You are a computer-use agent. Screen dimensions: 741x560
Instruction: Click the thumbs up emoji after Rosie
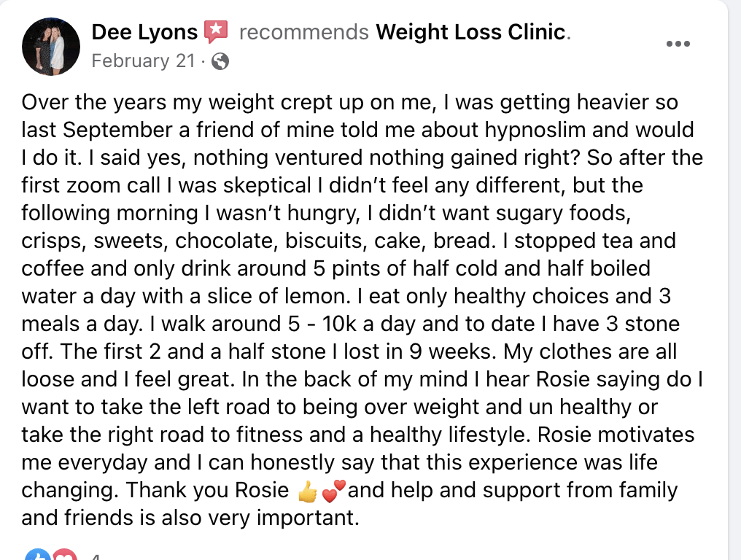[x=308, y=492]
